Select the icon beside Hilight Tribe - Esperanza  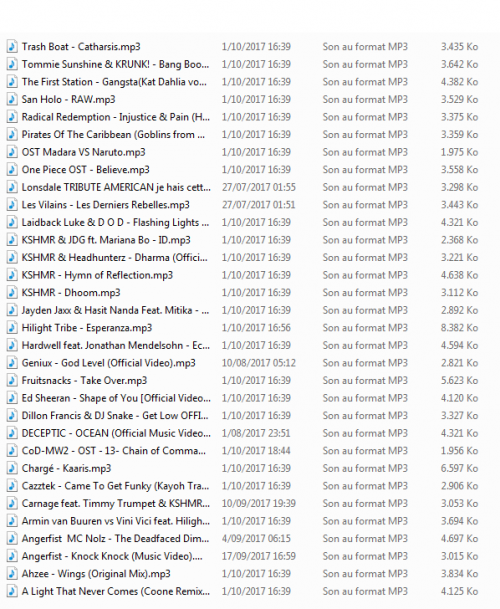pyautogui.click(x=12, y=328)
